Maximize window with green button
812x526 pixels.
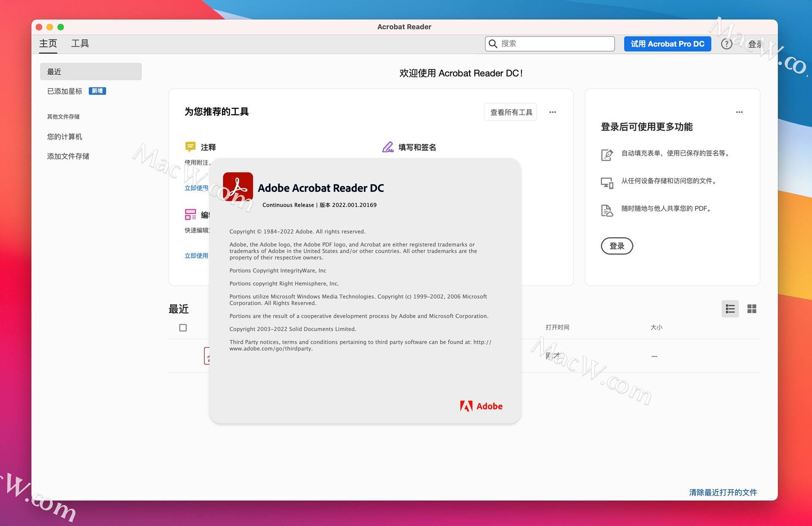[60, 27]
